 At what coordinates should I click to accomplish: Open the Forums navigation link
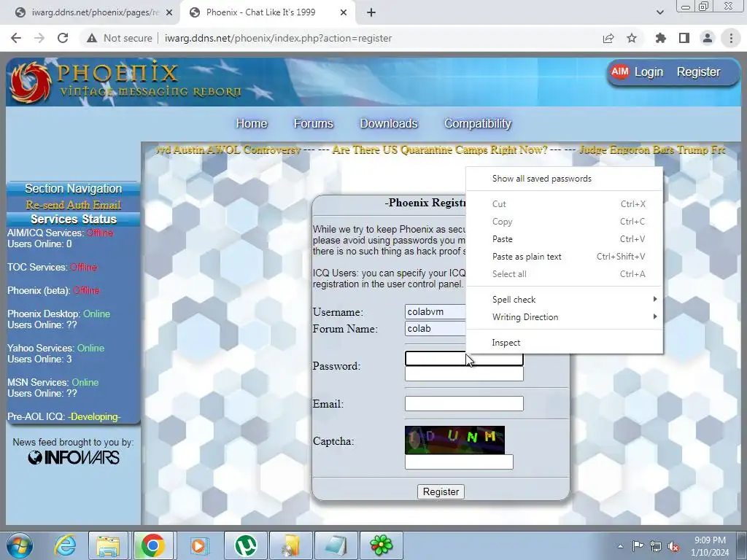tap(314, 124)
